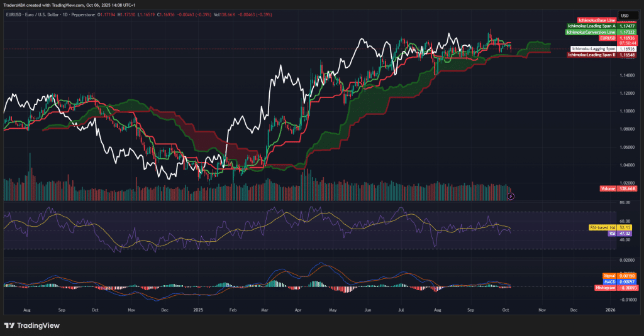Open the USD currency selector
The image size is (644, 336).
click(625, 16)
